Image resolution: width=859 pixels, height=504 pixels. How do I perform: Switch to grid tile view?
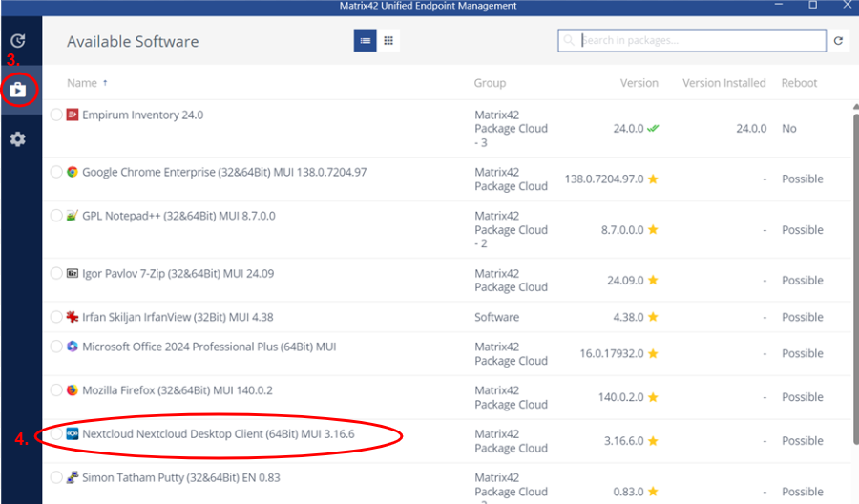[388, 40]
